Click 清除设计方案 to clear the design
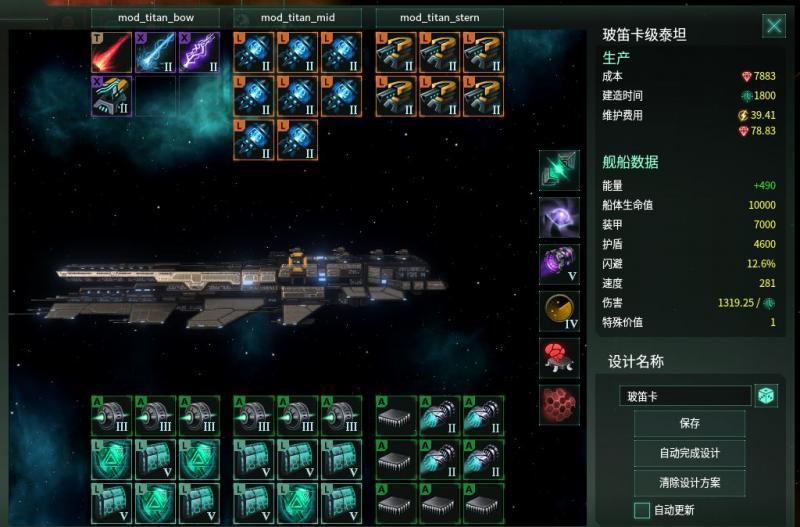This screenshot has width=800, height=527. [x=689, y=483]
